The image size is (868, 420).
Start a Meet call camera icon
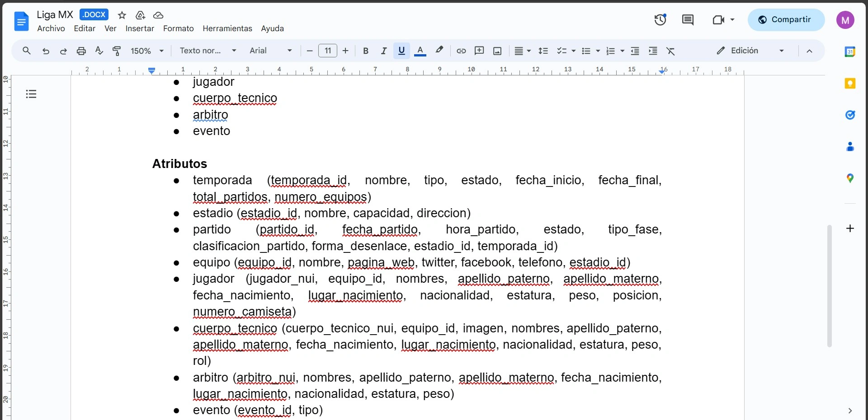pos(718,19)
